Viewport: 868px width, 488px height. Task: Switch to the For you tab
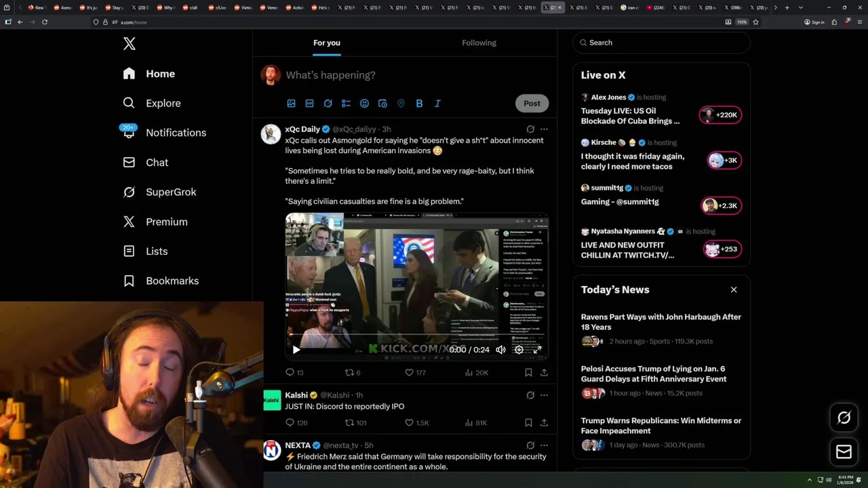pos(327,43)
